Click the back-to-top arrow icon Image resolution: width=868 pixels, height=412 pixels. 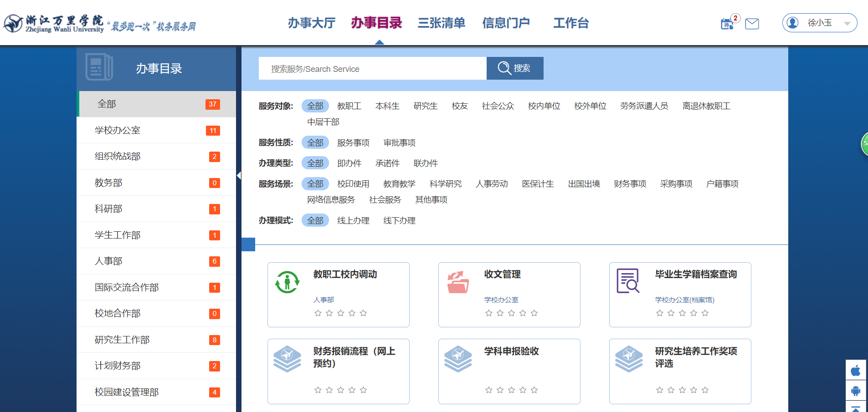(856, 408)
